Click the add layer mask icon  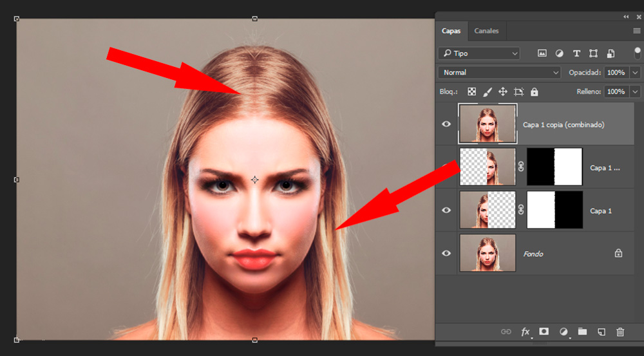click(544, 332)
